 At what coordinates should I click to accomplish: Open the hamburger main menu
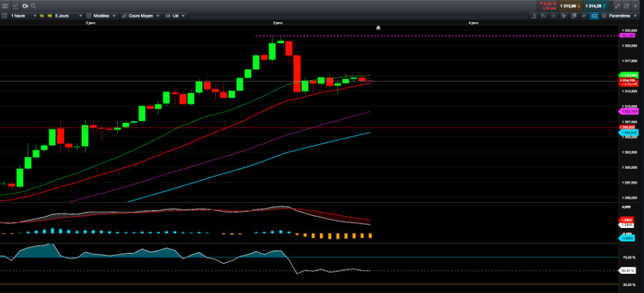4,6
